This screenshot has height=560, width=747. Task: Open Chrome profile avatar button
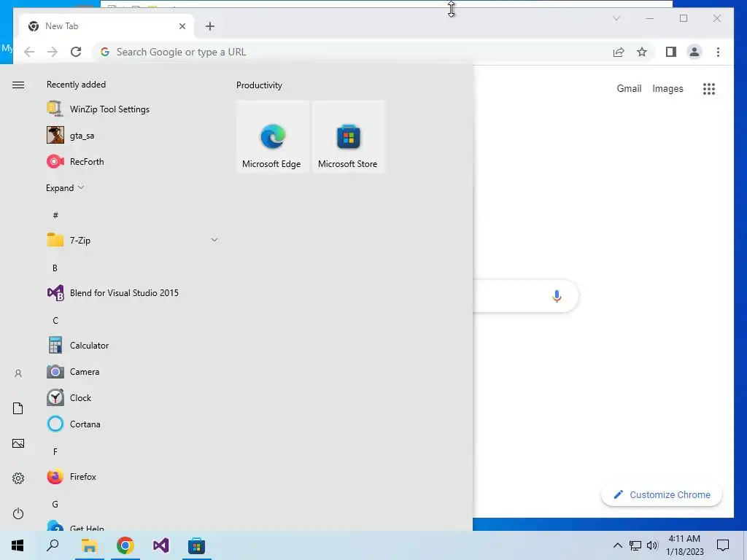coord(694,52)
